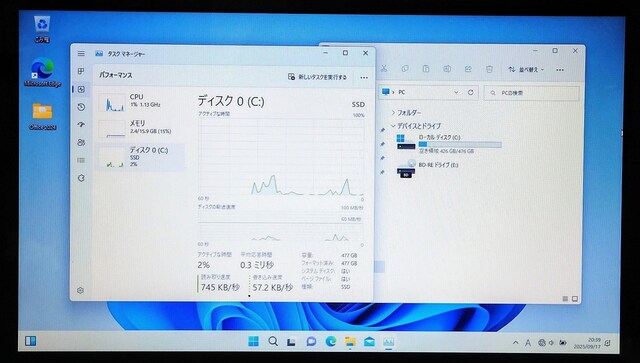
Task: Select ディスク 0 (C:) in performance list
Action: (x=140, y=157)
